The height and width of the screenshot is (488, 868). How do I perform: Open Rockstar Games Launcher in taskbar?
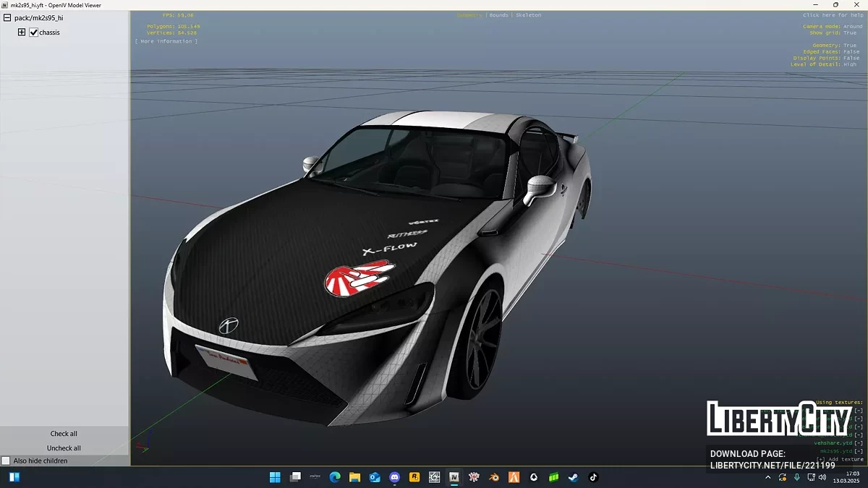tap(414, 477)
